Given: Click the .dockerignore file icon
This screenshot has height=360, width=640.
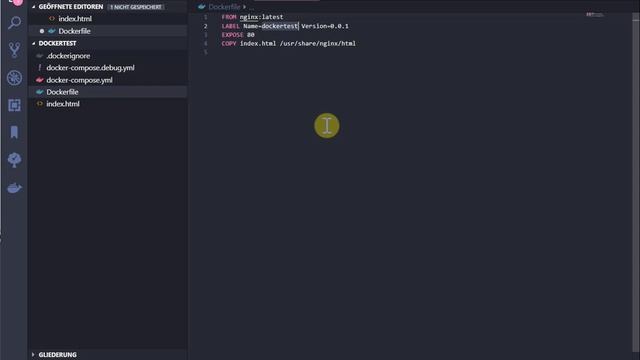Looking at the screenshot, I should (40, 56).
